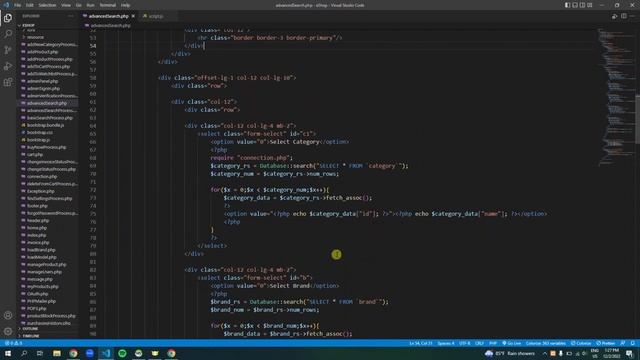Open connection.php in explorer
Viewport: 640px width, 360px height.
pyautogui.click(x=42, y=177)
